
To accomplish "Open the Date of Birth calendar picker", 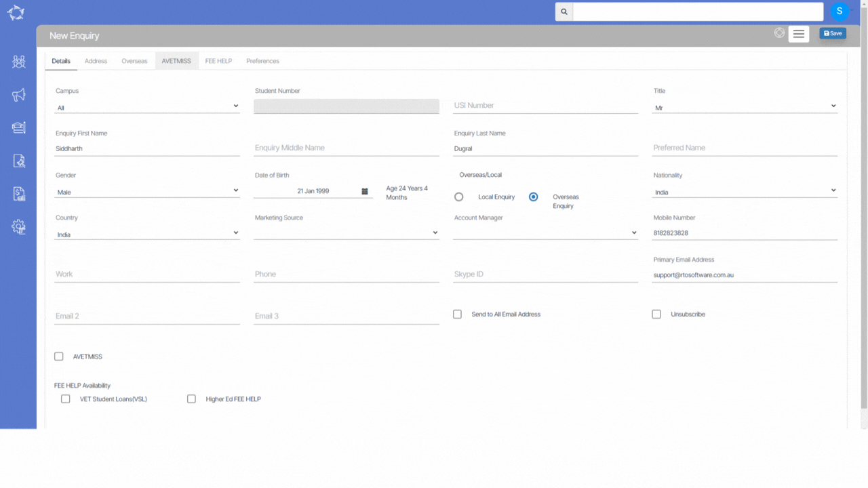I will 364,191.
